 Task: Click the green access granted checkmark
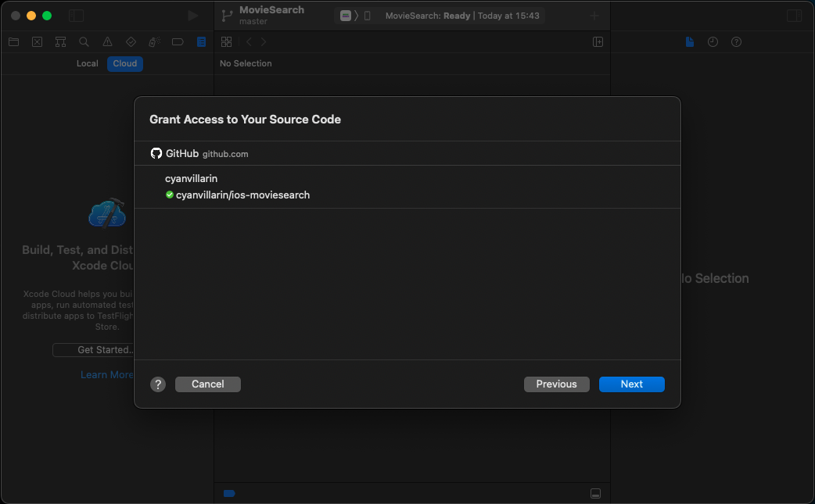[170, 195]
